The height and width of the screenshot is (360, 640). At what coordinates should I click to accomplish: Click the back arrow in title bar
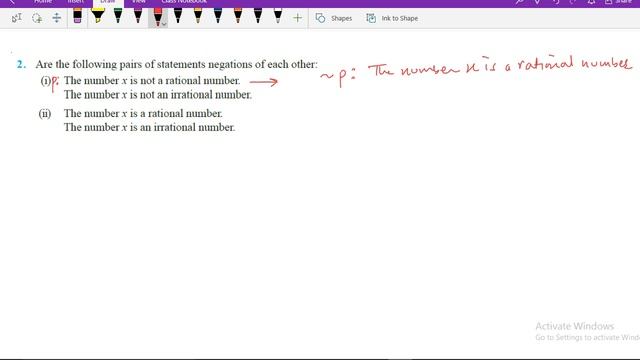[x=12, y=2]
